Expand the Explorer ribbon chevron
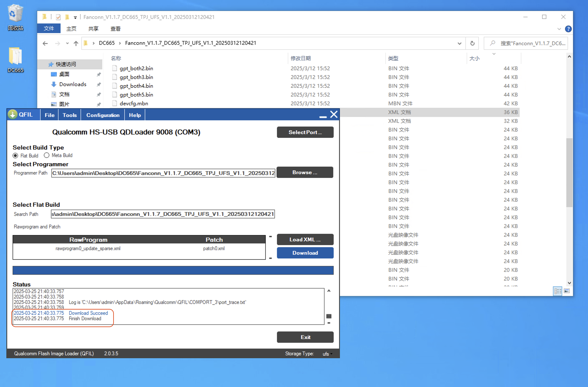The height and width of the screenshot is (387, 588). (x=559, y=29)
